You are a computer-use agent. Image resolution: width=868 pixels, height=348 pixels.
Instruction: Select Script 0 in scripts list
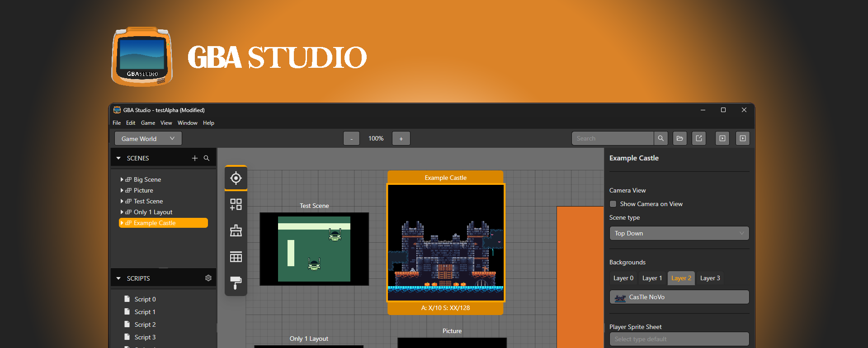point(145,299)
